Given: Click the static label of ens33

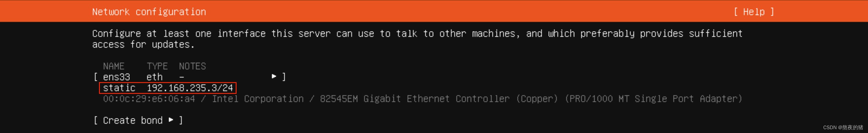Looking at the screenshot, I should point(119,88).
